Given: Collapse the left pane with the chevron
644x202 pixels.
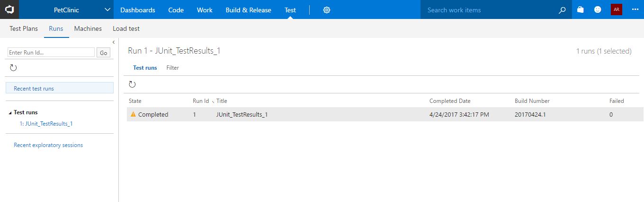Looking at the screenshot, I should coord(114,42).
